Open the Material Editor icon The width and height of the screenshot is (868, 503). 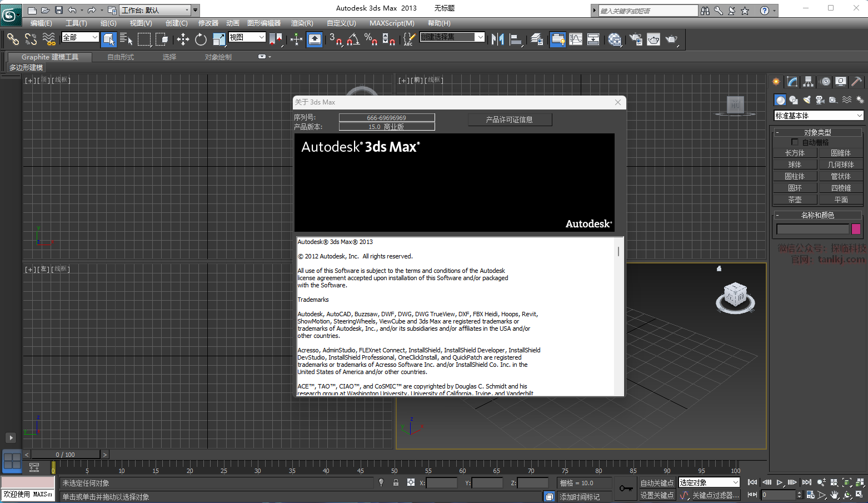click(x=615, y=39)
